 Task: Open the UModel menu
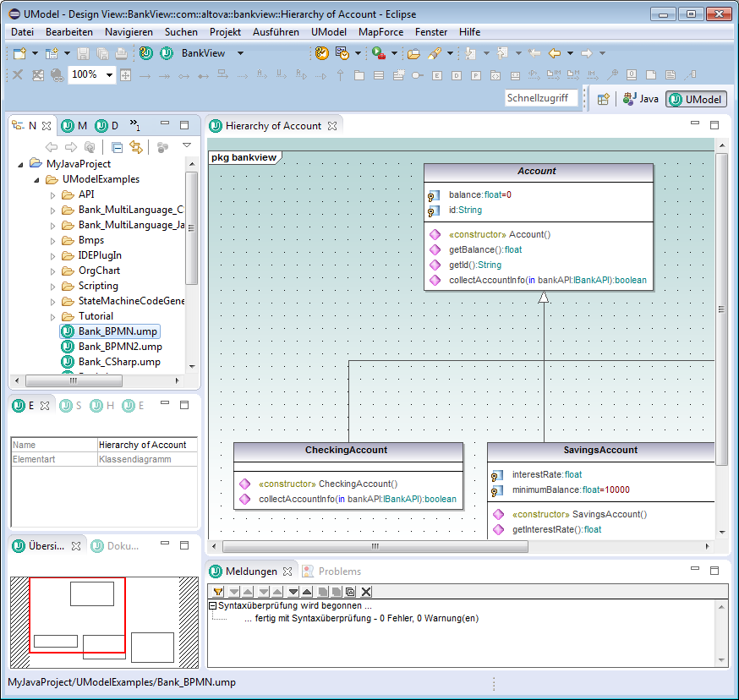pos(328,31)
